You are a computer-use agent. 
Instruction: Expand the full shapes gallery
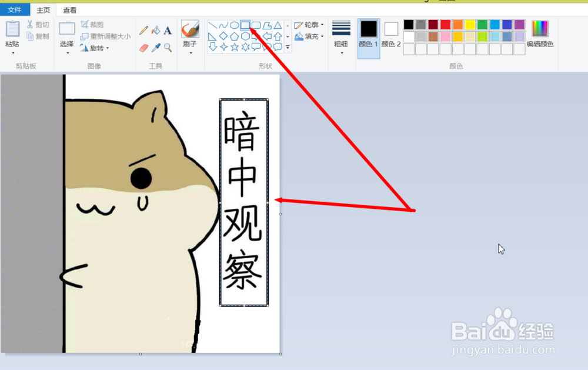[288, 47]
